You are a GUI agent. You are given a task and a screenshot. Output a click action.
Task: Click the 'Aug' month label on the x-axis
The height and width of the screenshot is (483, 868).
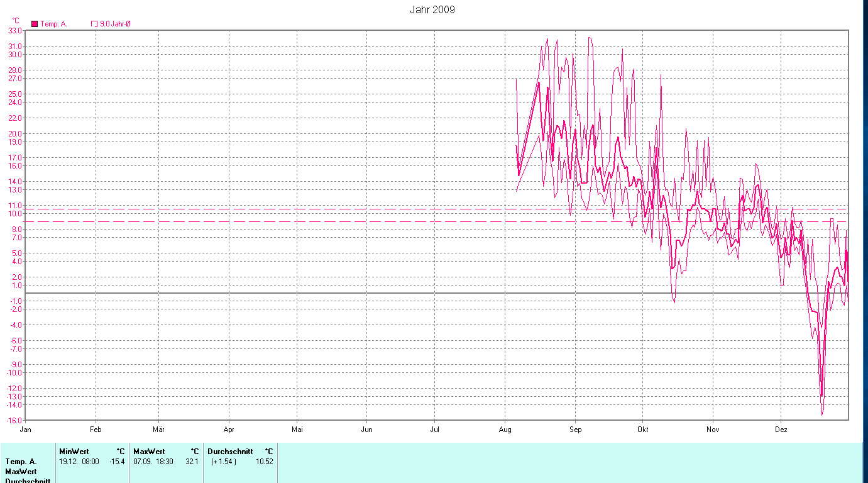[505, 430]
